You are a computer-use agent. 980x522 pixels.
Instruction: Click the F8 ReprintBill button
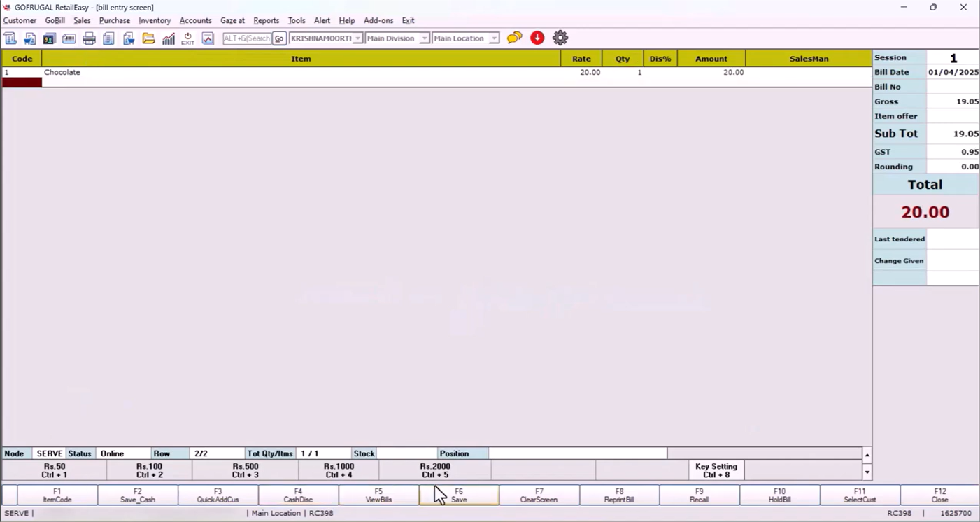pyautogui.click(x=619, y=495)
